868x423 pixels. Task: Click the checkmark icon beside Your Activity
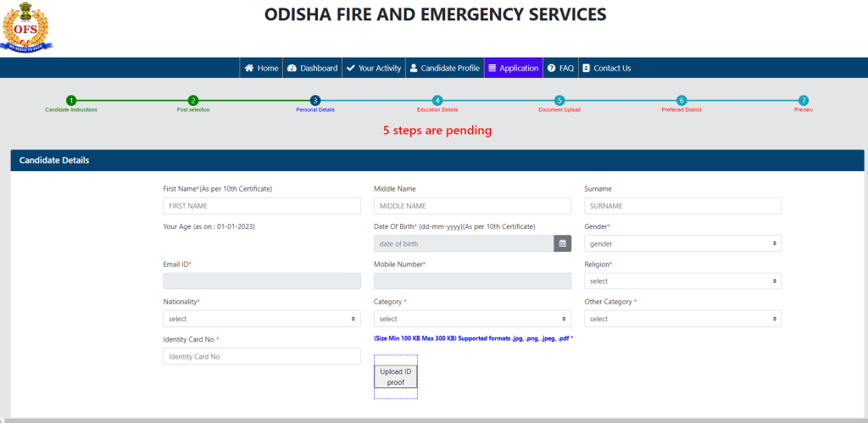(350, 68)
